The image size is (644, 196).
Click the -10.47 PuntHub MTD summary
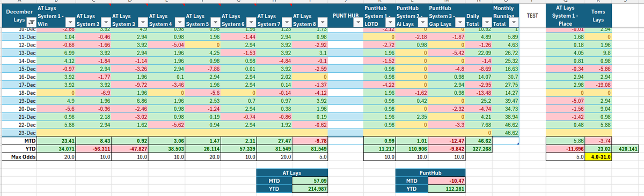pos(447,181)
